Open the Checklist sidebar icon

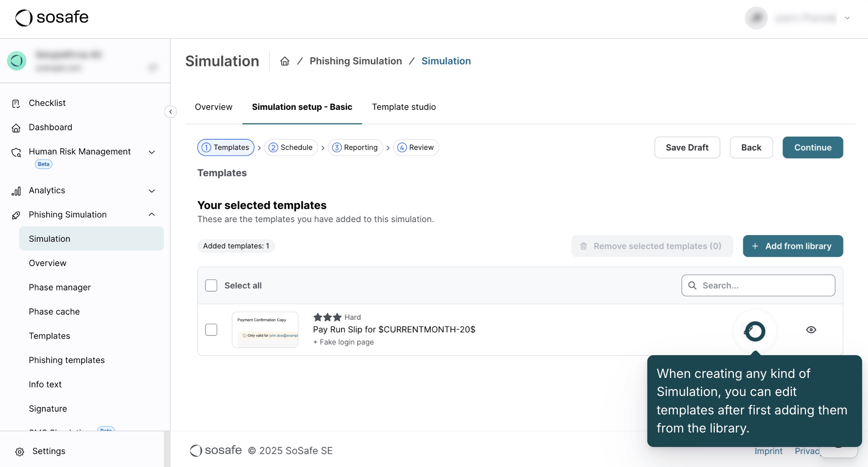[16, 103]
